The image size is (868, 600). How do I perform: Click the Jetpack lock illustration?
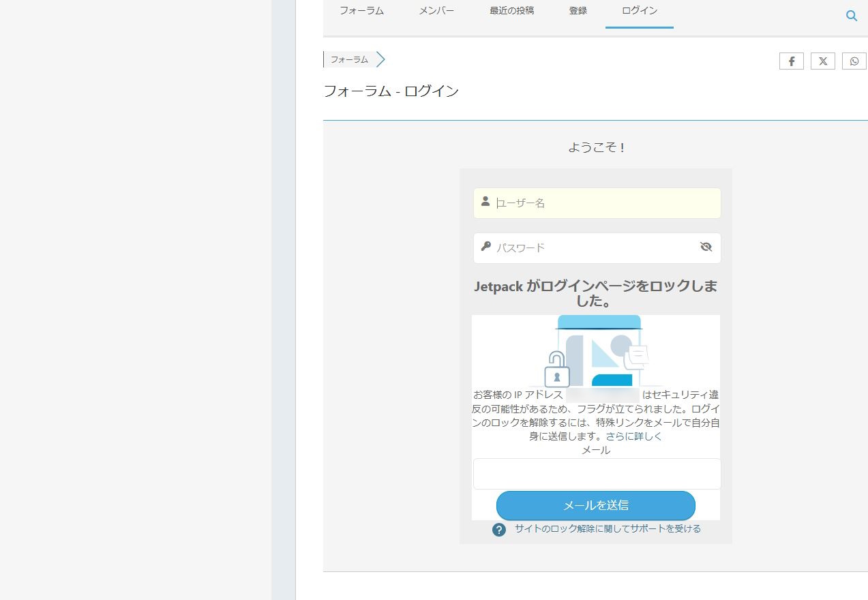coord(596,352)
